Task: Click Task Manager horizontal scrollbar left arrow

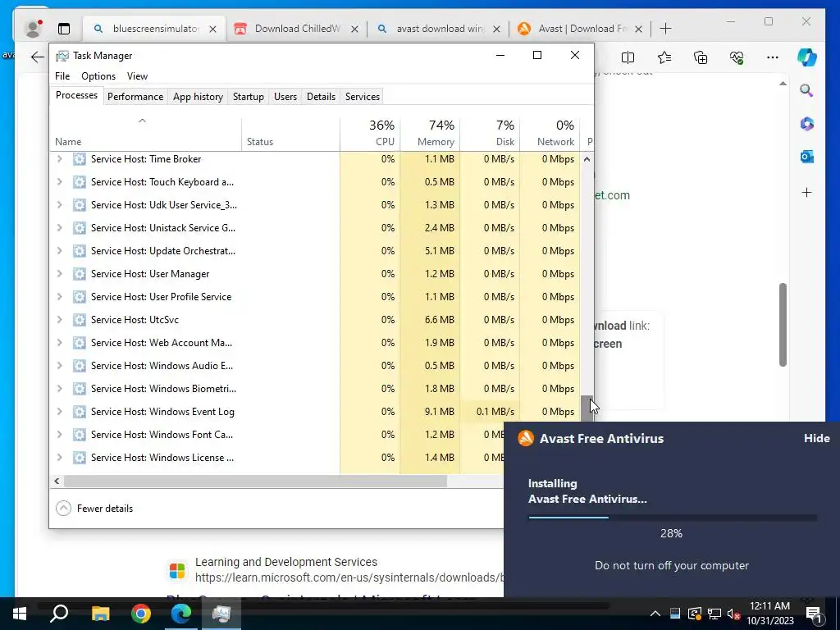Action: 57,481
